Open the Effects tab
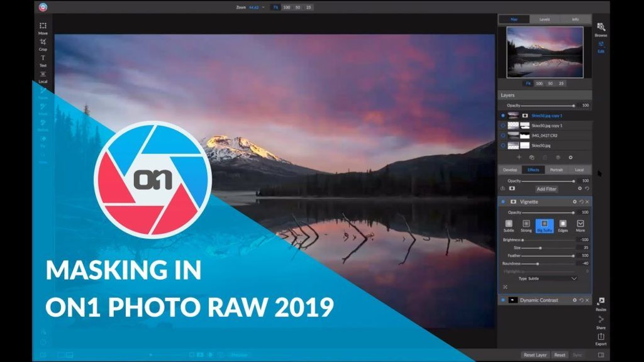The width and height of the screenshot is (644, 362). 533,170
